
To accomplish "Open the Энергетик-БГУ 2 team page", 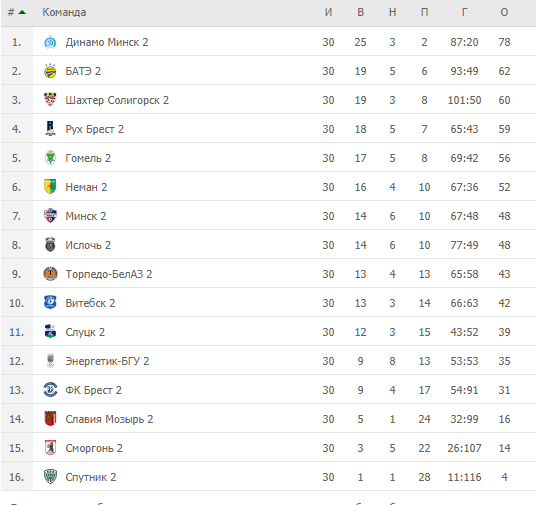I will tap(107, 361).
